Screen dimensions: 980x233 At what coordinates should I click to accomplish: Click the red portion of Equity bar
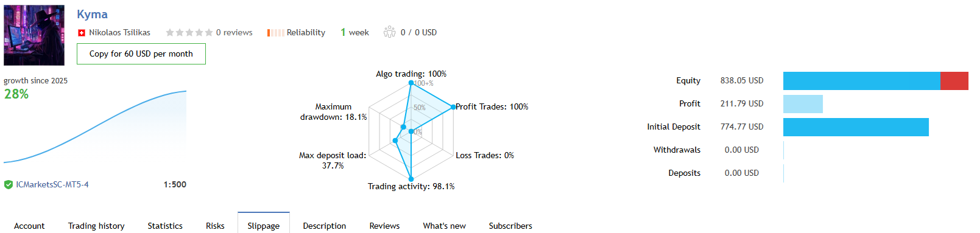pos(954,81)
